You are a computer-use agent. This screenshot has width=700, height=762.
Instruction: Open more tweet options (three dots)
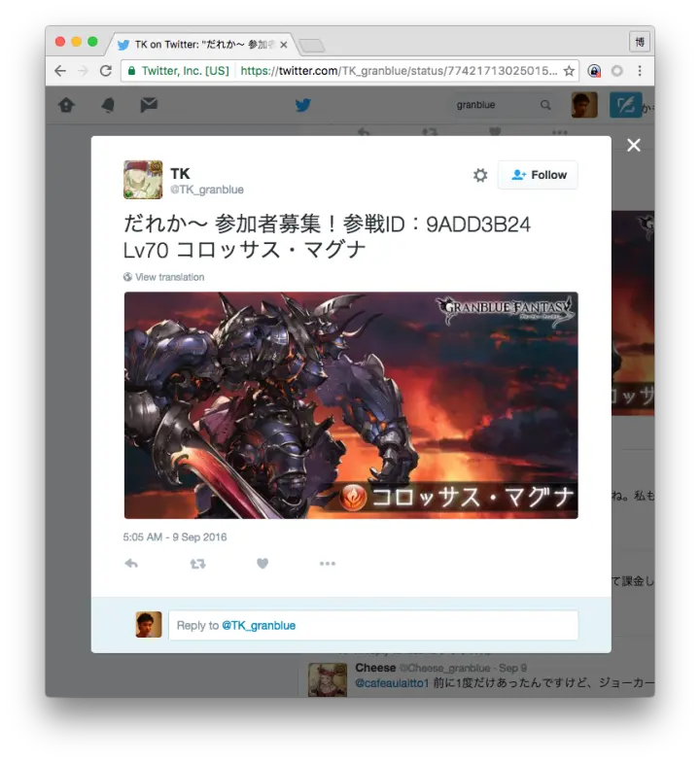pyautogui.click(x=328, y=564)
